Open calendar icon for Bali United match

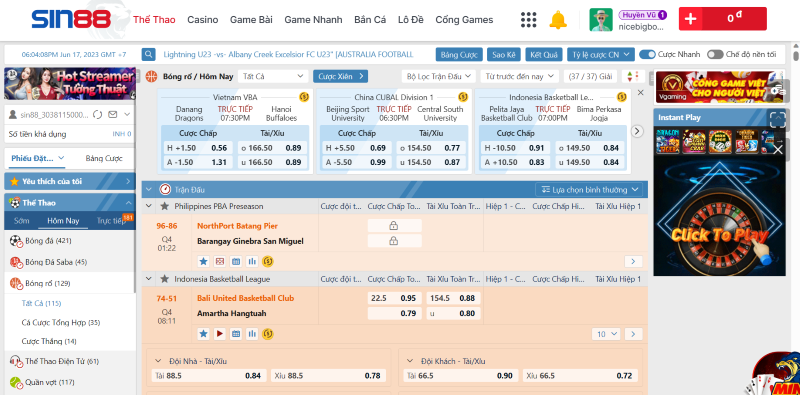pyautogui.click(x=236, y=334)
